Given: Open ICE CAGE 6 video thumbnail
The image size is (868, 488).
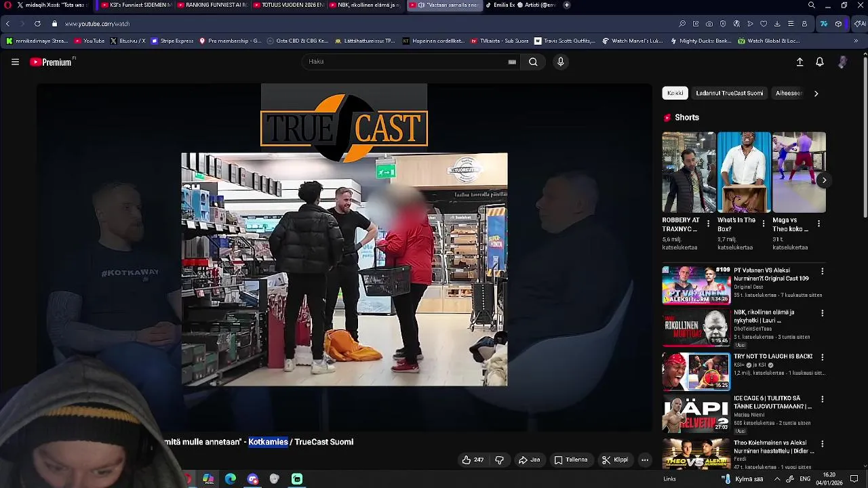Looking at the screenshot, I should 696,414.
